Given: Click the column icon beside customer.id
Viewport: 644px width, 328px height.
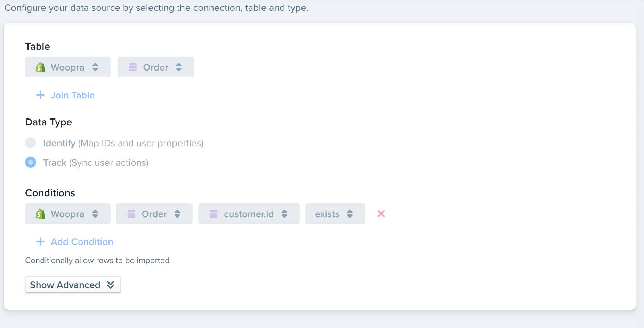Looking at the screenshot, I should [214, 214].
